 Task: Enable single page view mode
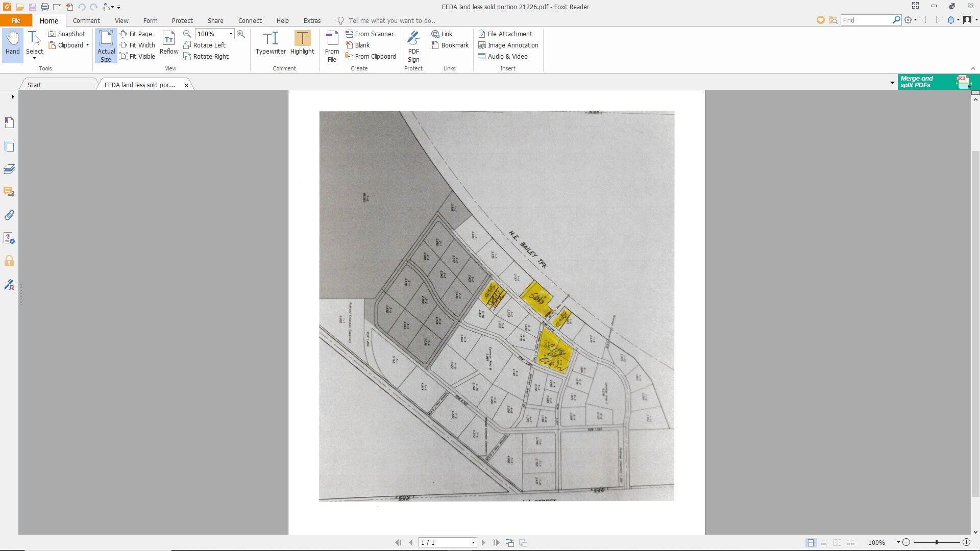point(811,542)
